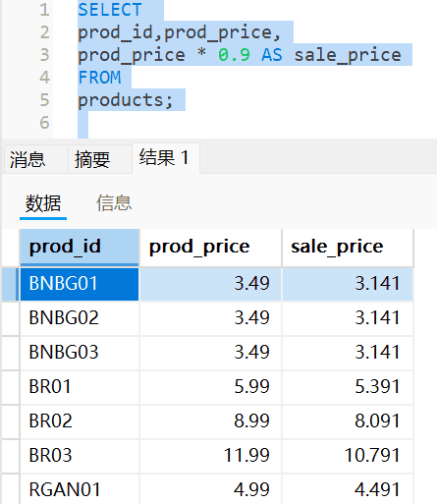Select cell RGAN01
Viewport: 437px width, 504px height.
(x=80, y=489)
